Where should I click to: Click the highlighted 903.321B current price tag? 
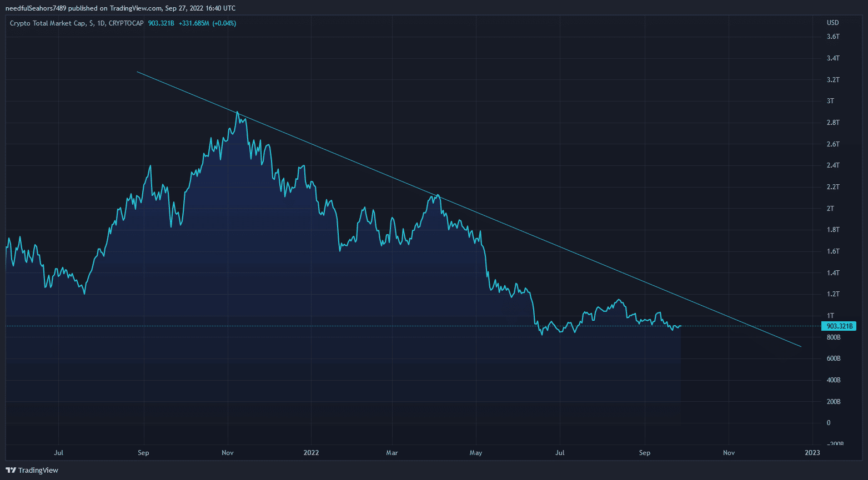tap(840, 326)
